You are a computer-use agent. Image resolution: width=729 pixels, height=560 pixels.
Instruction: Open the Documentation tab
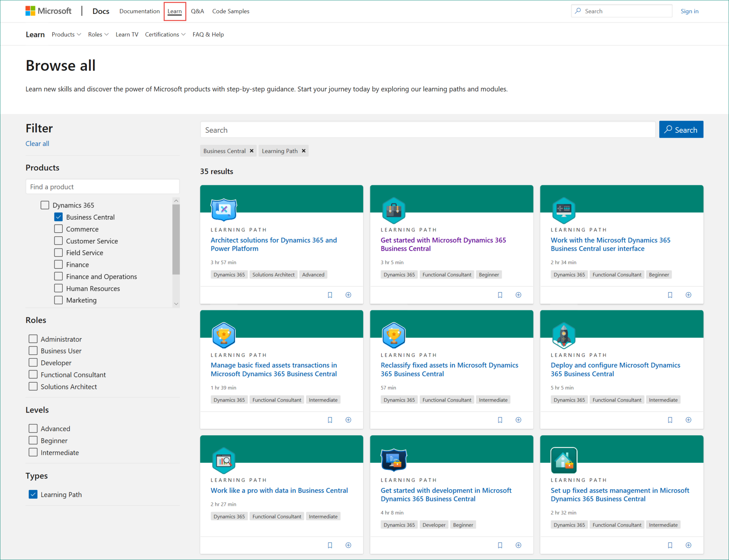pyautogui.click(x=140, y=11)
